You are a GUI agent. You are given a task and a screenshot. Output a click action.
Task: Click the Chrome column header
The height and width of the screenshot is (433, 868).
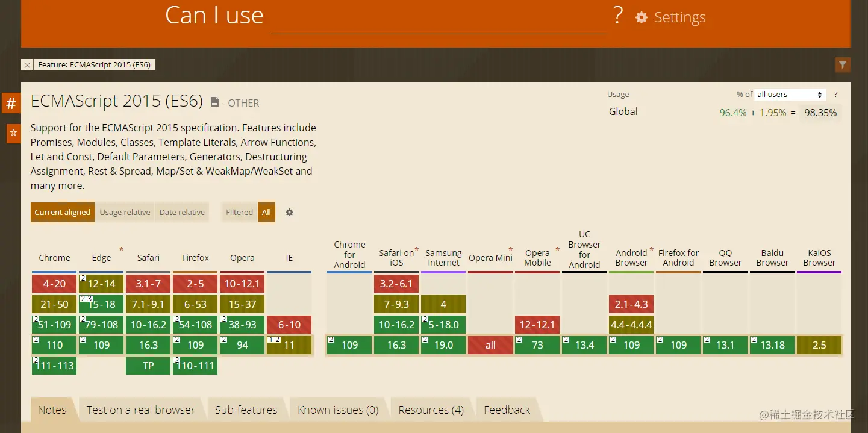[x=55, y=258]
